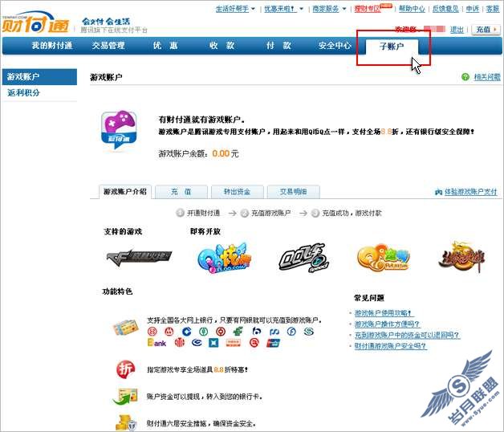Switch to the 游戏账户介绍 tab
The width and height of the screenshot is (504, 432).
click(x=125, y=192)
